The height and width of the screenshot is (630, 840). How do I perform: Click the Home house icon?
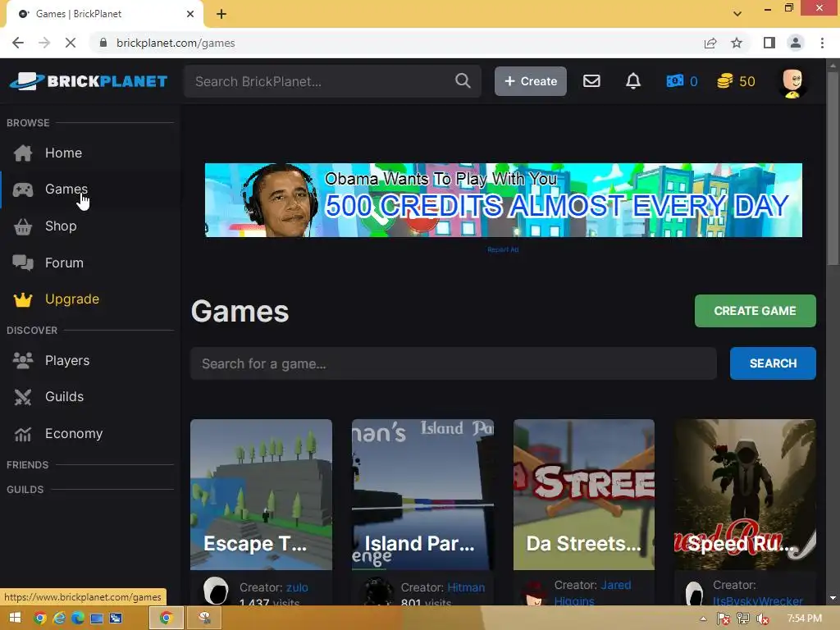click(23, 153)
